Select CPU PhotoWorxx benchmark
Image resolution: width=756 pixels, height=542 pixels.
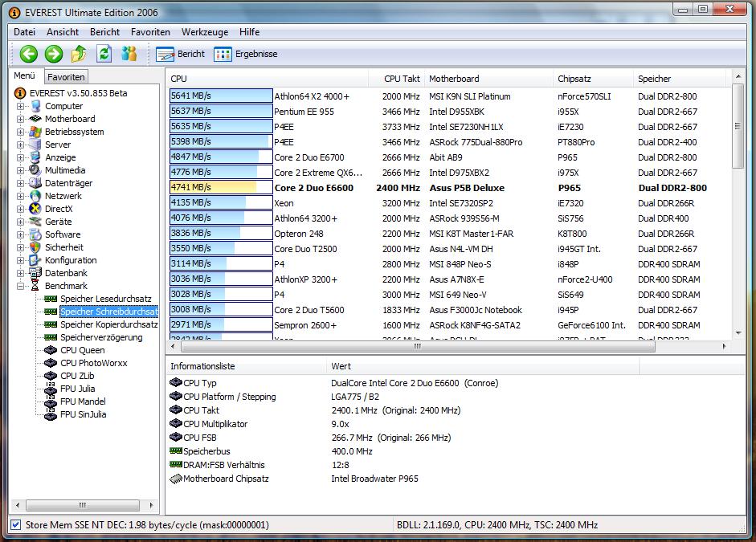[93, 363]
